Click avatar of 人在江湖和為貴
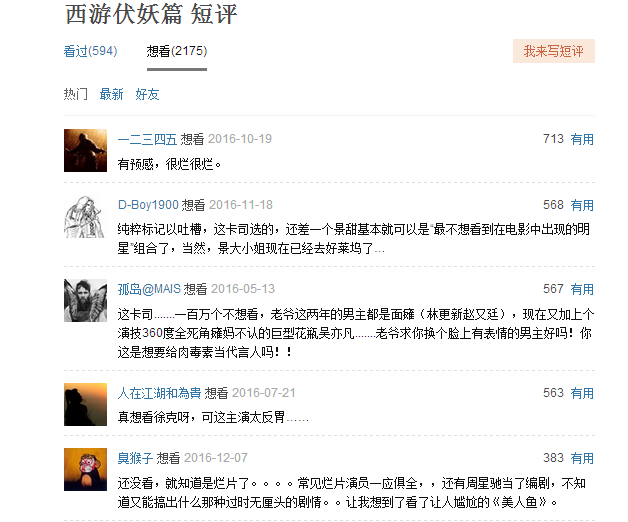Viewport: 628px width, 522px height. pos(85,403)
